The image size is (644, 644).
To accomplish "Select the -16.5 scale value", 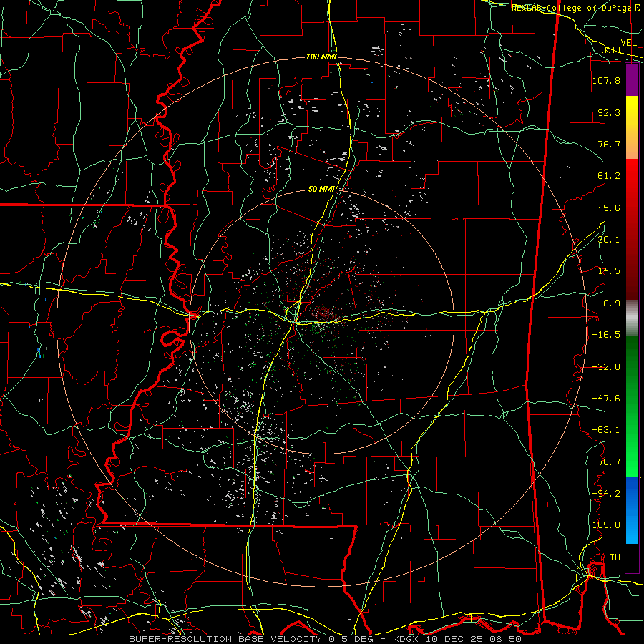I will tap(606, 335).
